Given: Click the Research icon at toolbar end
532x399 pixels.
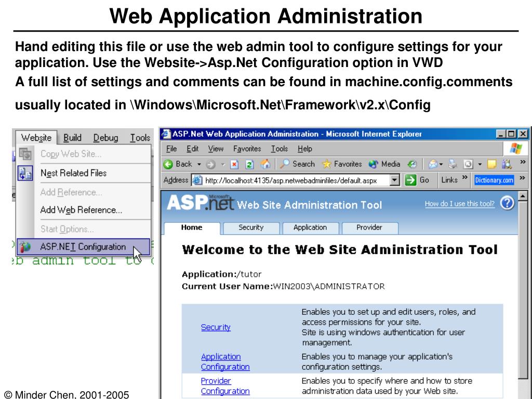Looking at the screenshot, I should pos(507,165).
